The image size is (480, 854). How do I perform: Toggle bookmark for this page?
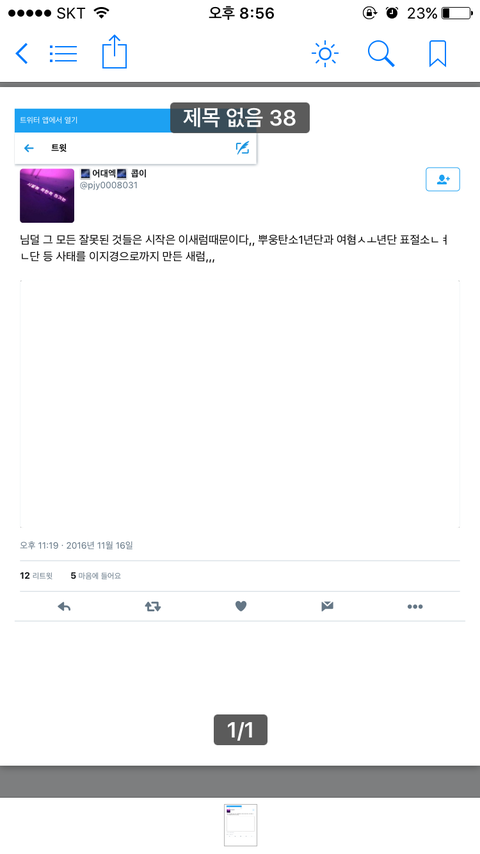click(x=438, y=53)
